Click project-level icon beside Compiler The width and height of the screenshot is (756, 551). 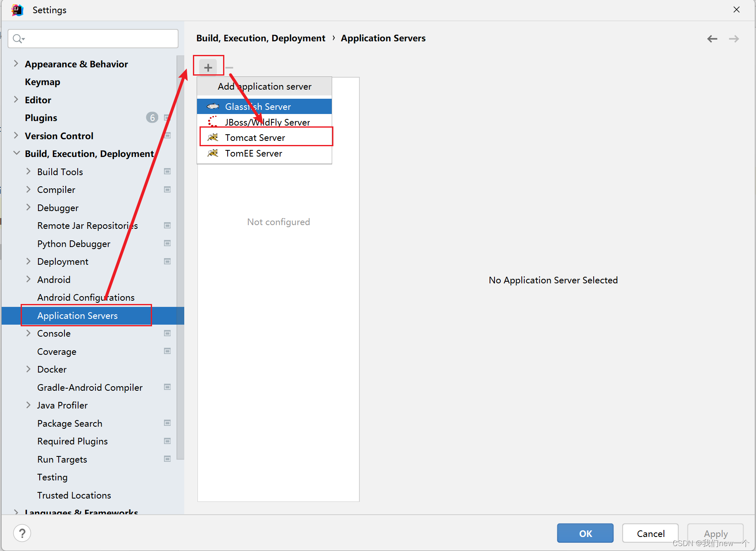167,190
